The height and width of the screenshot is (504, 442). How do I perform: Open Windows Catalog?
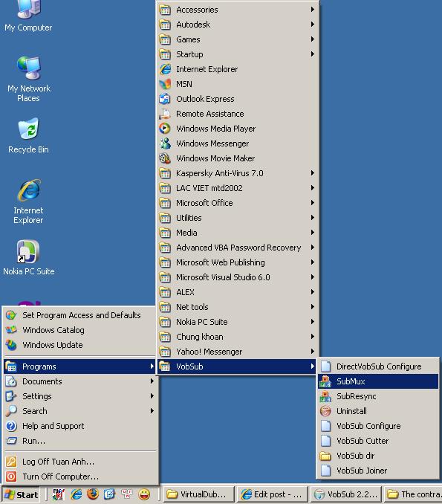(x=80, y=330)
